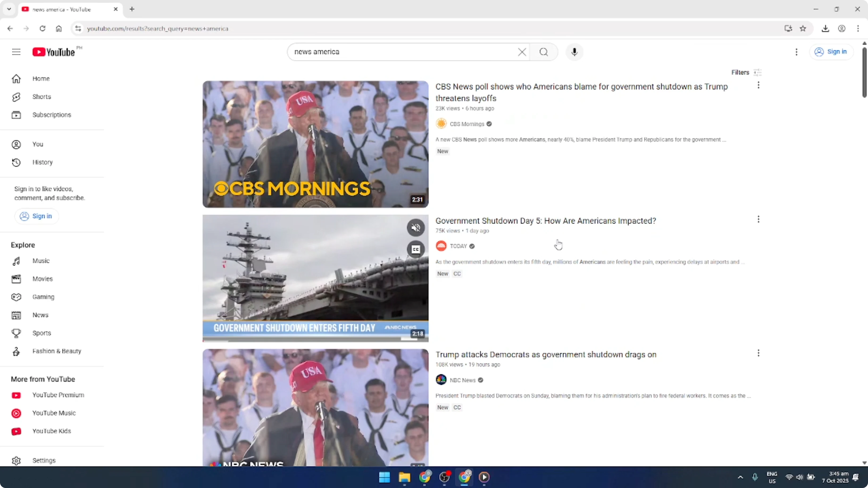Unmute the video preview
This screenshot has height=488, width=868.
coord(415,228)
